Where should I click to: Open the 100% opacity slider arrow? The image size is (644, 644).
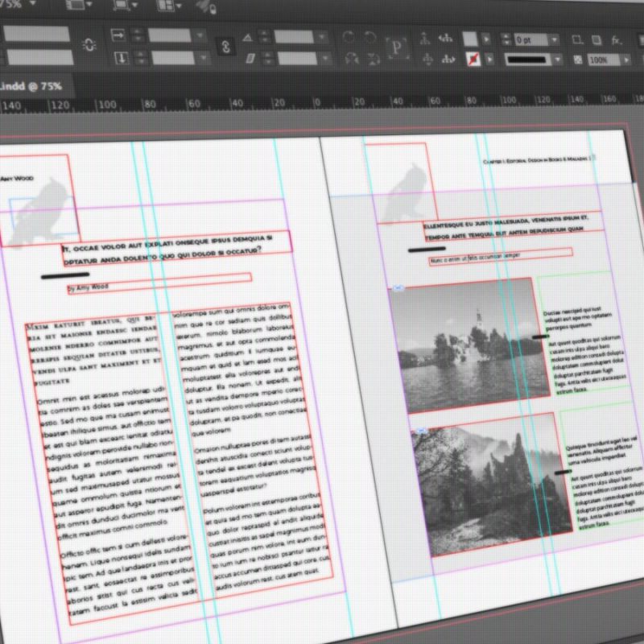tap(626, 60)
